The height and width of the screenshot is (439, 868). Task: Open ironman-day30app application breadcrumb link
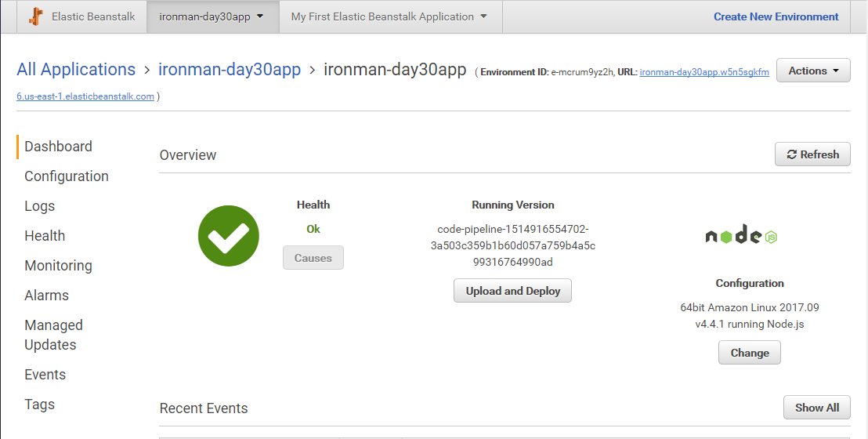pyautogui.click(x=230, y=70)
